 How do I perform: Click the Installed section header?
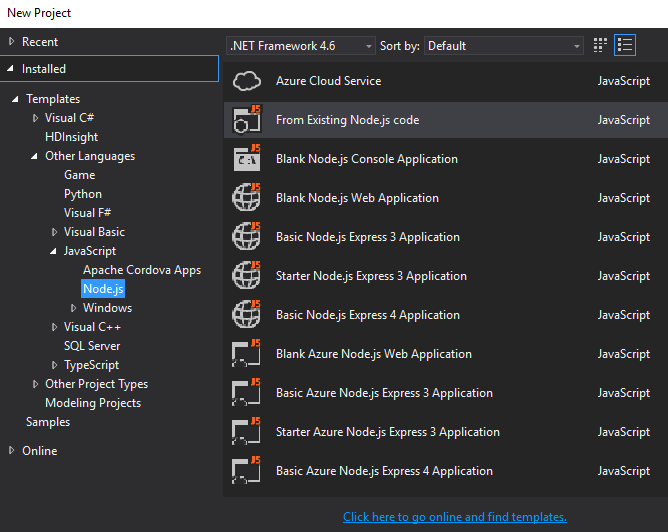(x=109, y=69)
